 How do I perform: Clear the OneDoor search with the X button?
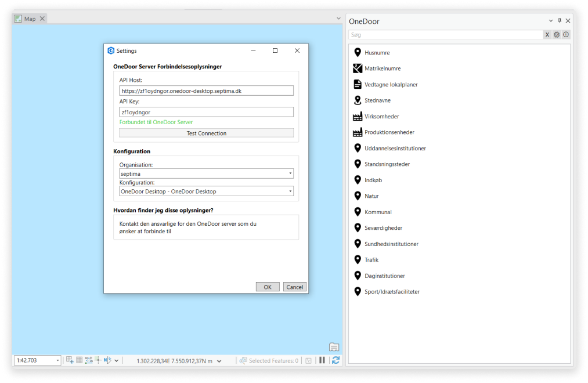click(547, 34)
